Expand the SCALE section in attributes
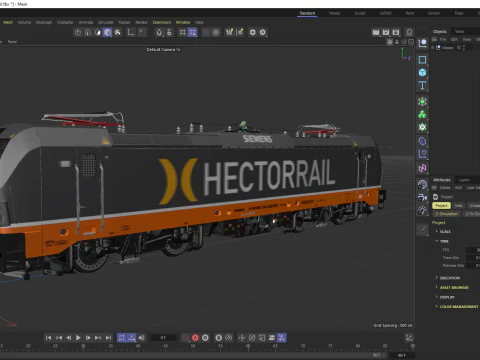The image size is (480, 360). 445,231
